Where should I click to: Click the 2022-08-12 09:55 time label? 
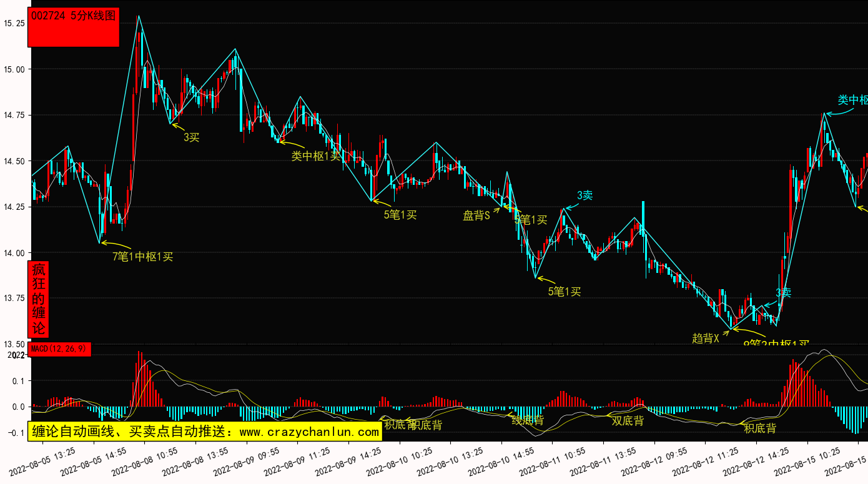pos(654,461)
